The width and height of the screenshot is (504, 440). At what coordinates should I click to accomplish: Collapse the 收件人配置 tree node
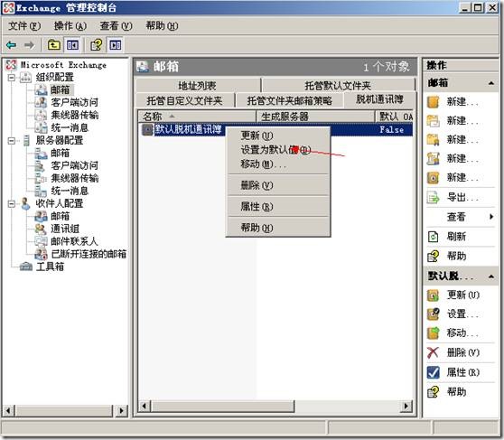click(x=12, y=203)
